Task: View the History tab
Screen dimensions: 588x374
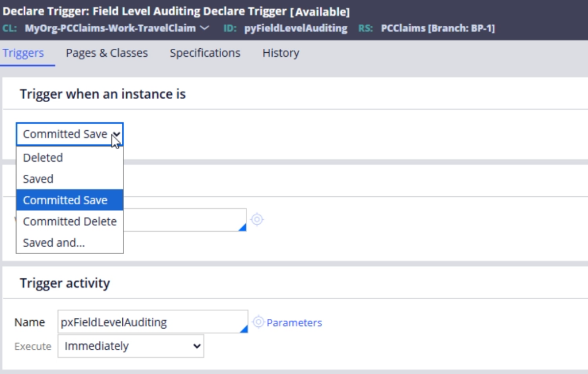Action: 280,53
